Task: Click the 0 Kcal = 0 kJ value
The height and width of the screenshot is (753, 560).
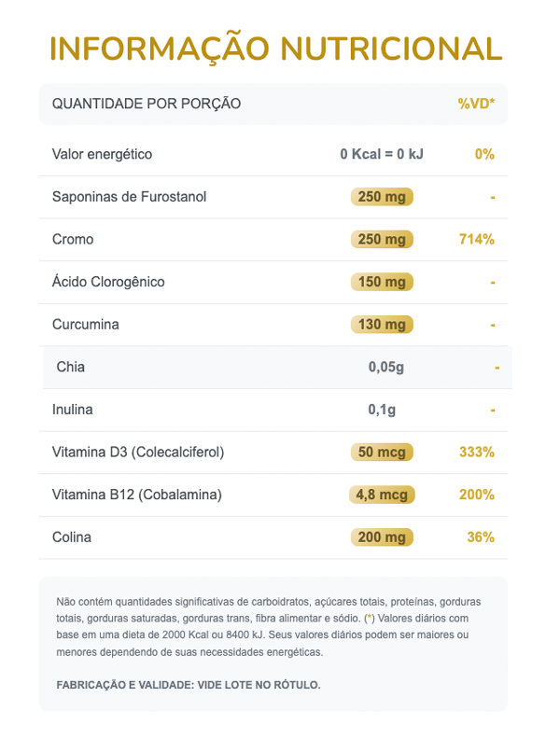Action: [x=382, y=154]
